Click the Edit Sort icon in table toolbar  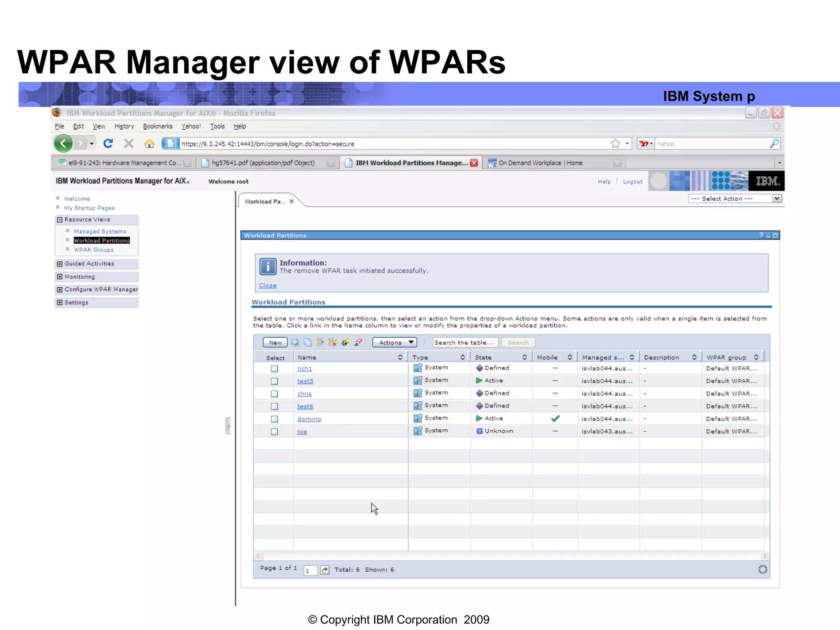pyautogui.click(x=345, y=342)
